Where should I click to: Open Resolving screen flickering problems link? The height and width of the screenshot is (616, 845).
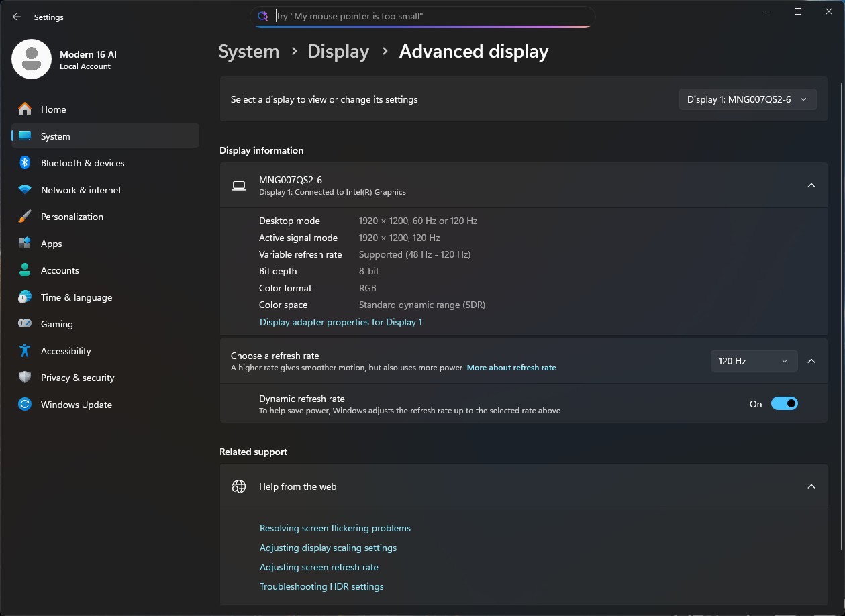[x=335, y=528]
